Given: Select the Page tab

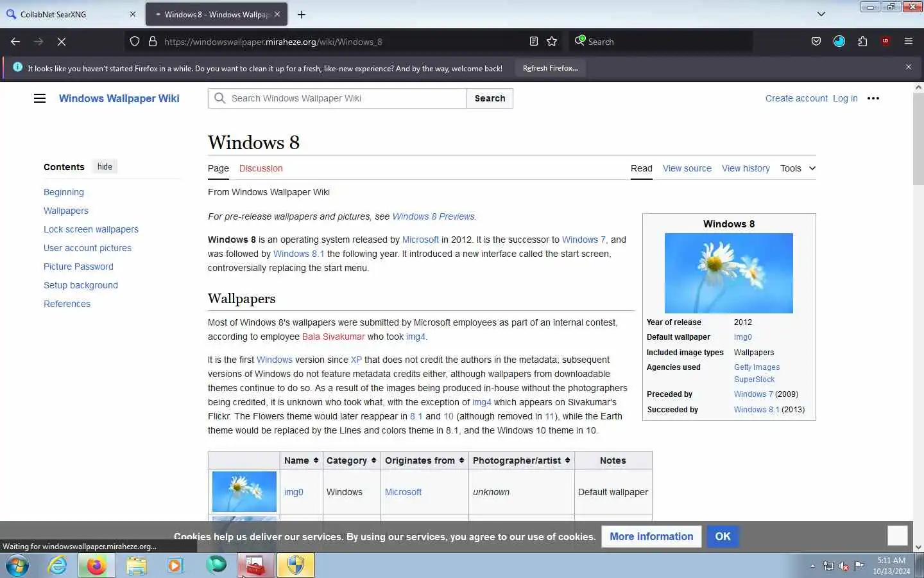Looking at the screenshot, I should (x=218, y=168).
